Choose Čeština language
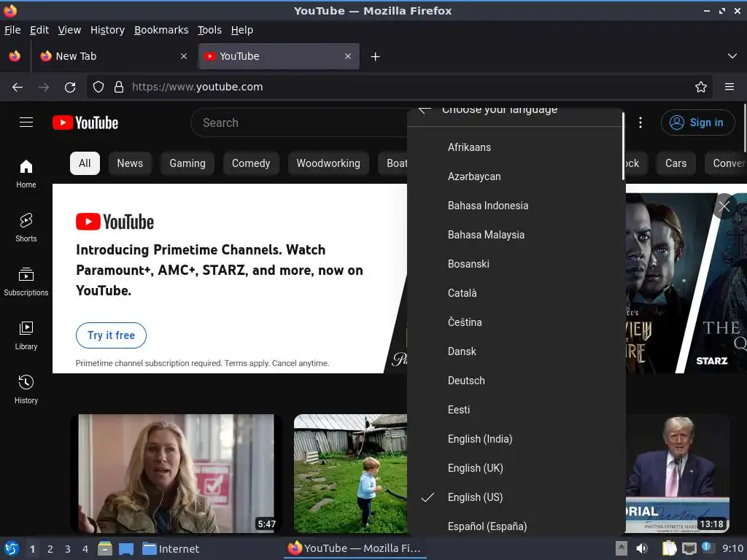This screenshot has height=560, width=747. 515,322
